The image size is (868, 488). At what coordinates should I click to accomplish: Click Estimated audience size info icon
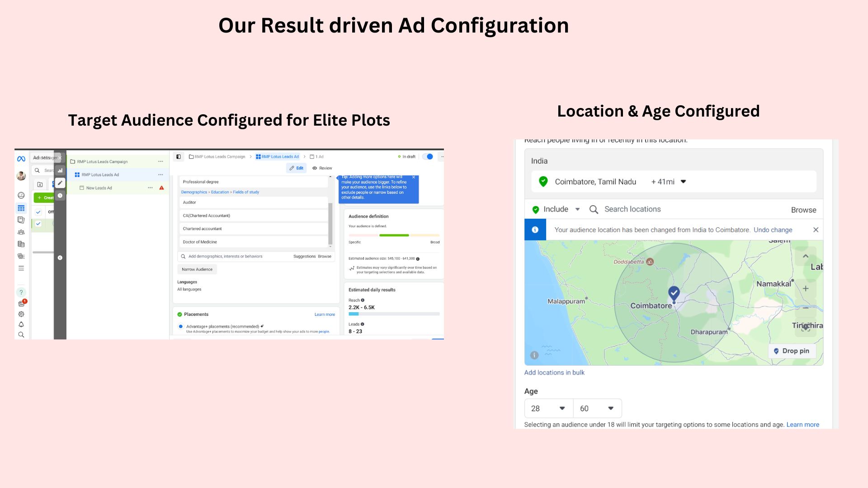point(418,259)
